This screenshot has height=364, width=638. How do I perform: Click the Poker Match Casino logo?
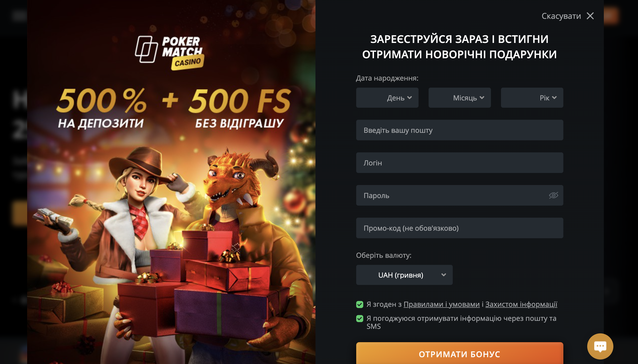(x=170, y=52)
